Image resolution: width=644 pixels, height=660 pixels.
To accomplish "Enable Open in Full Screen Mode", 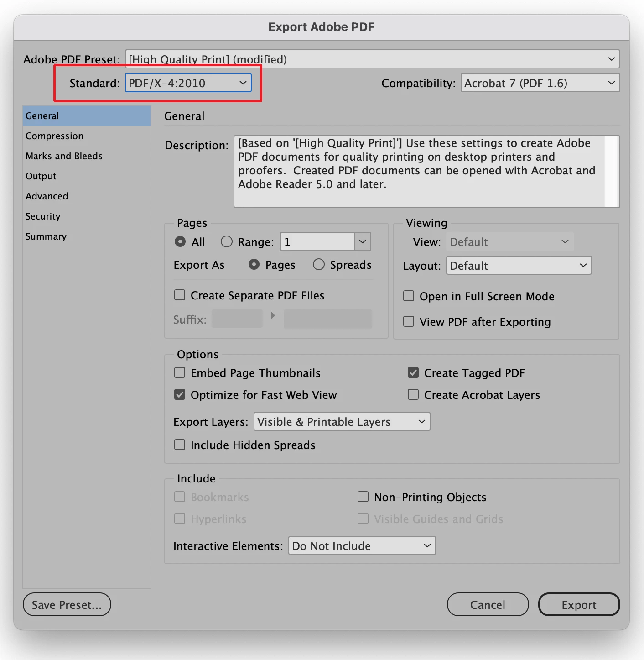I will click(x=409, y=296).
